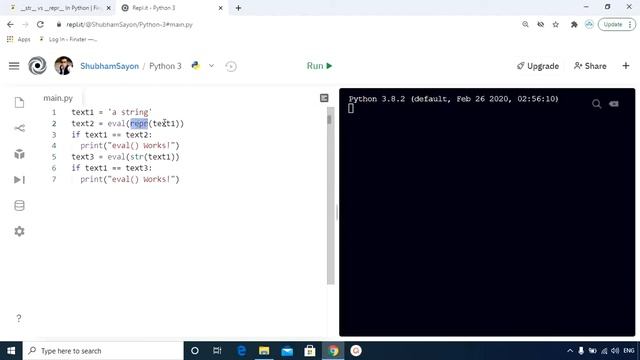Reload the page
Viewport: 640px width, 360px height.
(x=40, y=24)
